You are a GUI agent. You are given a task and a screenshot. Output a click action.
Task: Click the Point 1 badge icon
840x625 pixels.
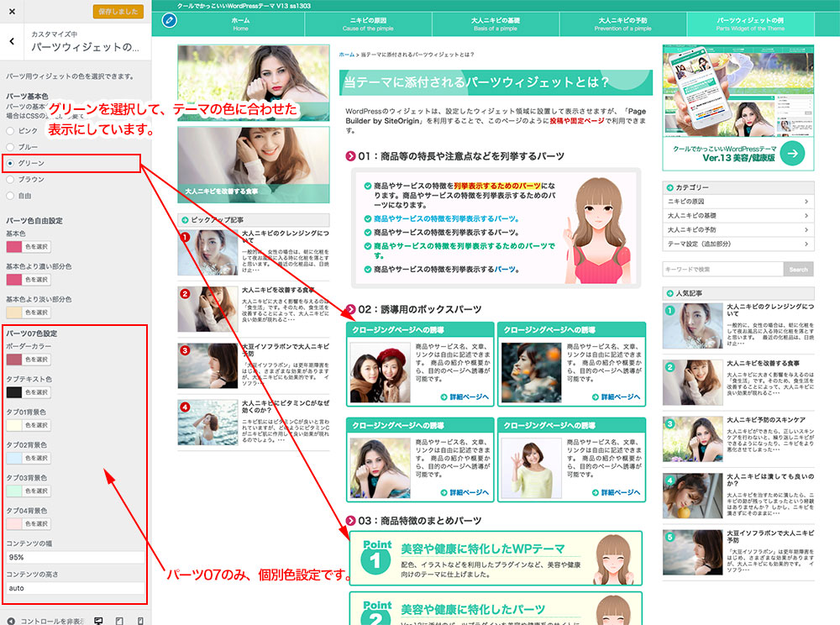376,556
